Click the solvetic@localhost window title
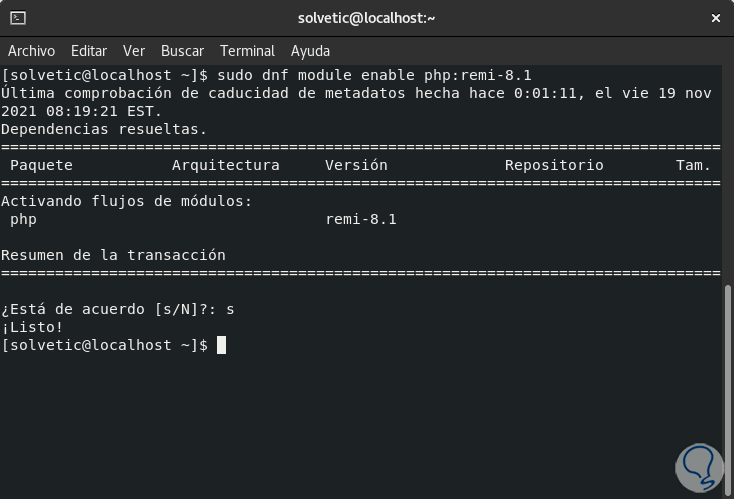This screenshot has width=734, height=499. pyautogui.click(x=366, y=18)
